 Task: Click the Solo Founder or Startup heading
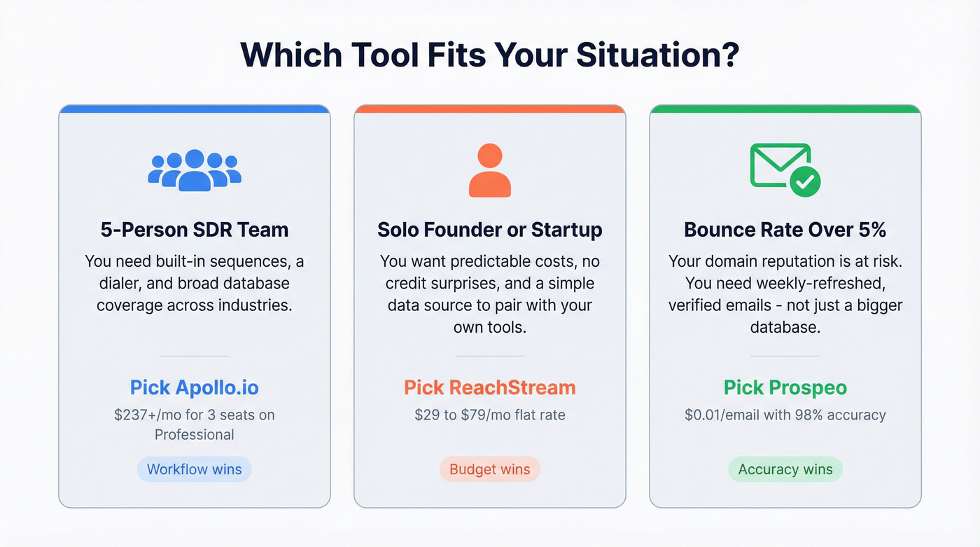pos(490,230)
